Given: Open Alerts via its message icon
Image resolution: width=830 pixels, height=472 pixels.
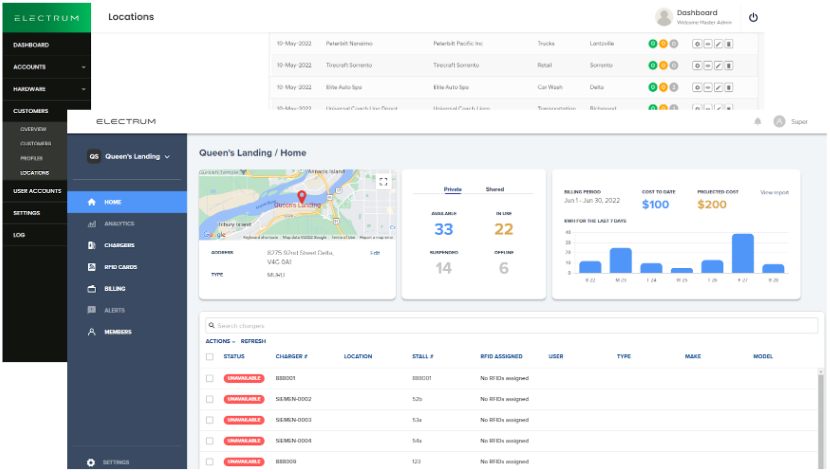Looking at the screenshot, I should point(91,310).
